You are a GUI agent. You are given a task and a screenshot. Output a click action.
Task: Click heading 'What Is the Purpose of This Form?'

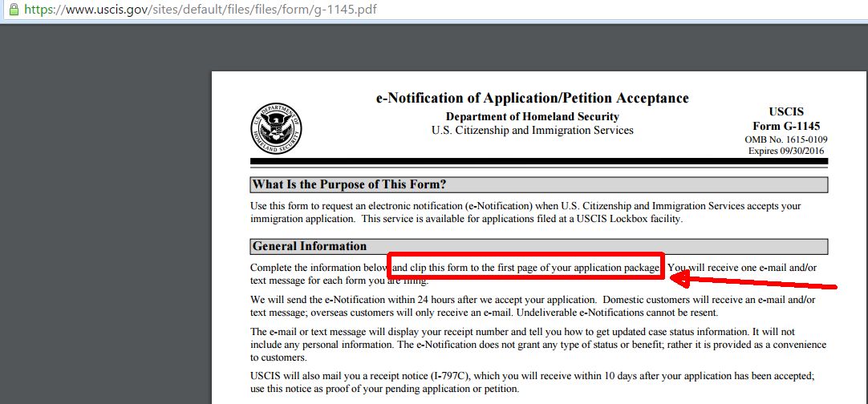click(x=349, y=184)
